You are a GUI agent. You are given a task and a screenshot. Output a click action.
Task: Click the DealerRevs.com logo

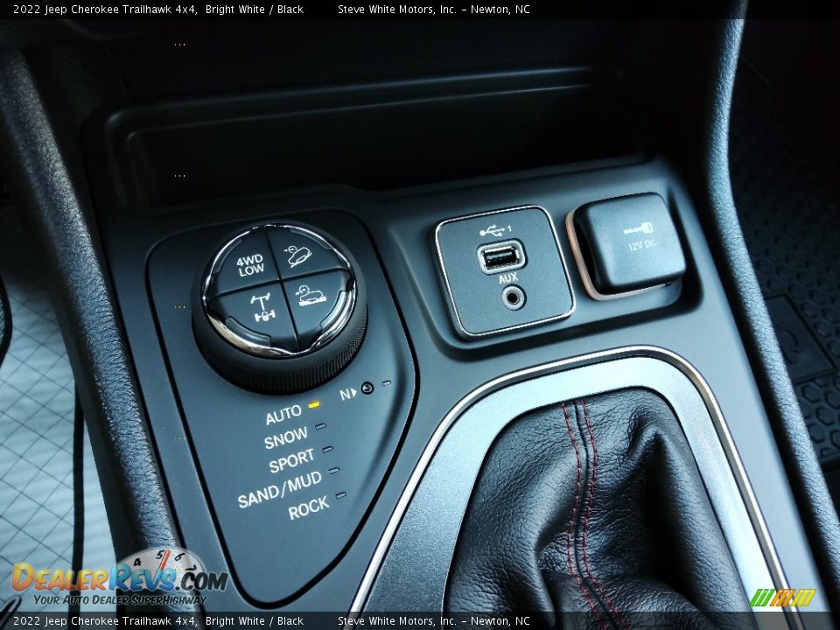point(120,579)
